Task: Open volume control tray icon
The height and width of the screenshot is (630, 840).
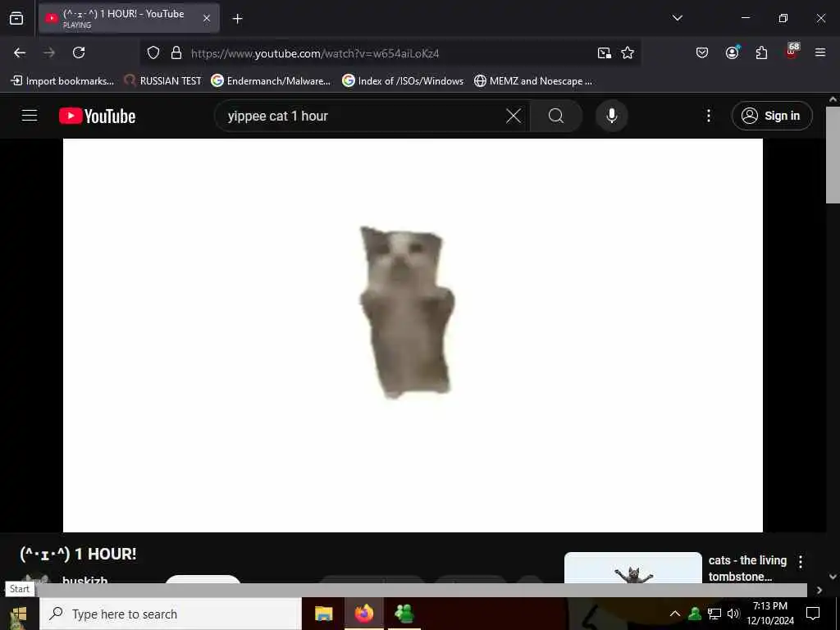Action: click(733, 614)
